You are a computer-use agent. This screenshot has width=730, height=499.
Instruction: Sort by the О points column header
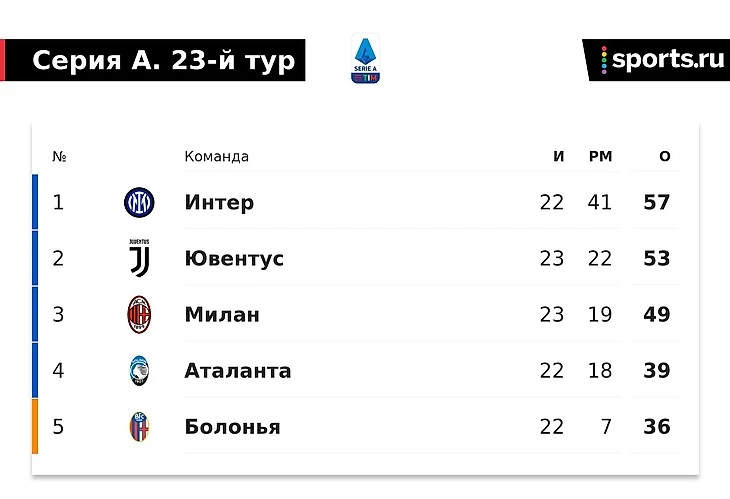coord(665,157)
